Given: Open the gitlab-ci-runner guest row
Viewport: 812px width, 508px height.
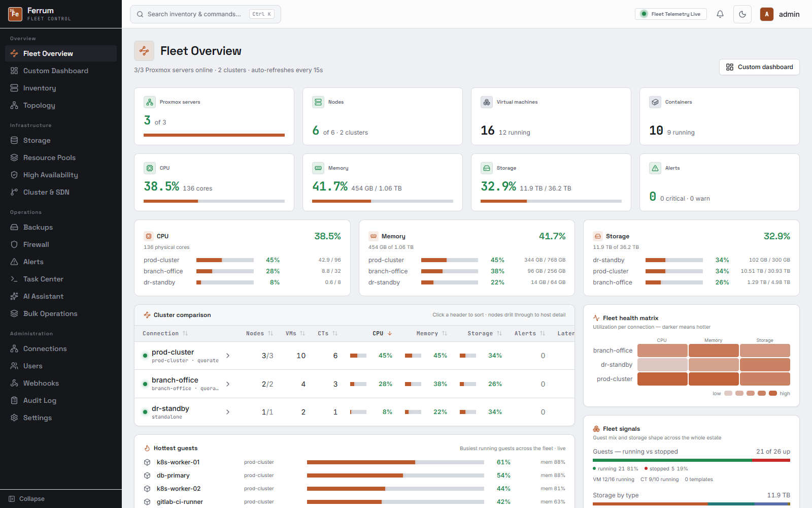Looking at the screenshot, I should click(354, 502).
